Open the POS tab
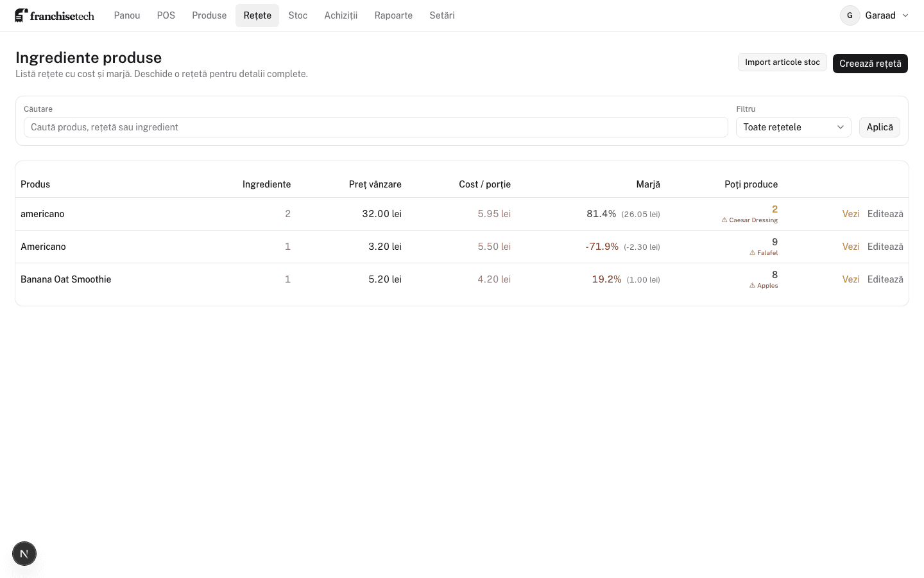The height and width of the screenshot is (578, 924). (166, 15)
